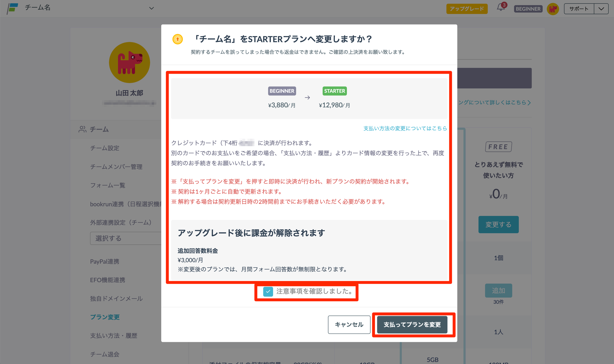Click the team people icon in sidebar
This screenshot has height=364, width=614.
tap(82, 129)
